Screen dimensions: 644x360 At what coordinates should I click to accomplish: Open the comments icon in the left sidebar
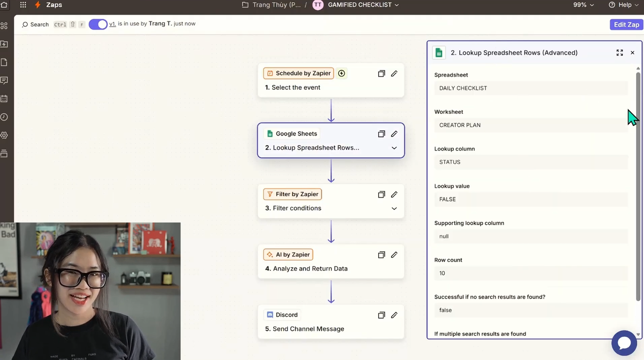(4, 81)
